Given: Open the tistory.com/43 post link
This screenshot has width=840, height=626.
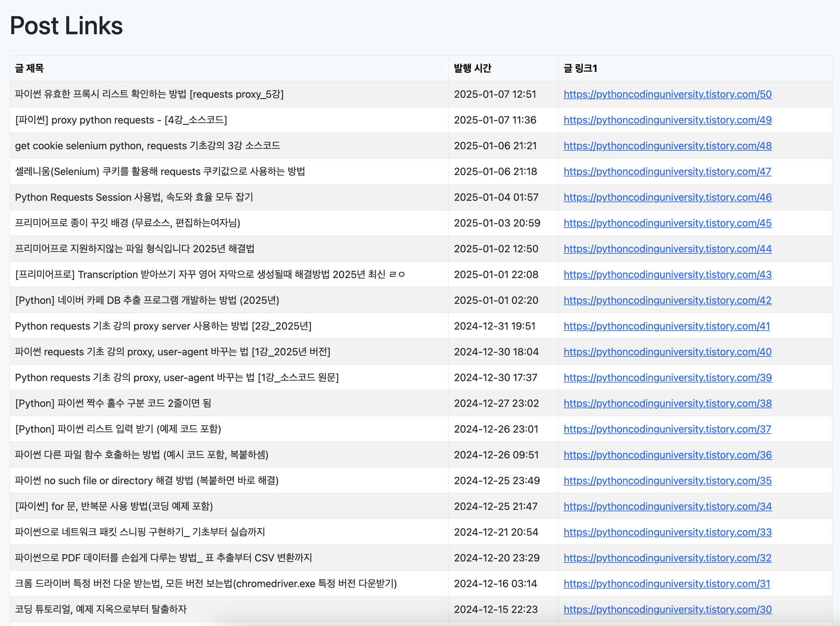Looking at the screenshot, I should (x=667, y=274).
